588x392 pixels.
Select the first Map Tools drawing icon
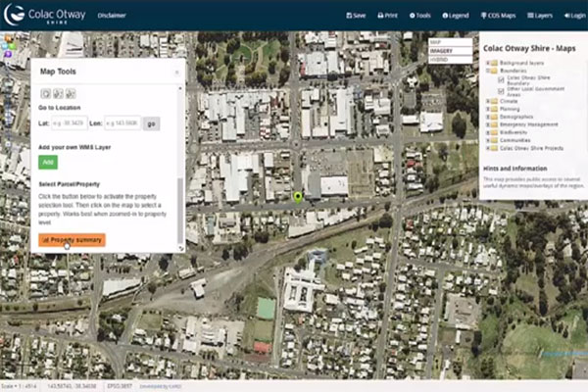click(46, 93)
